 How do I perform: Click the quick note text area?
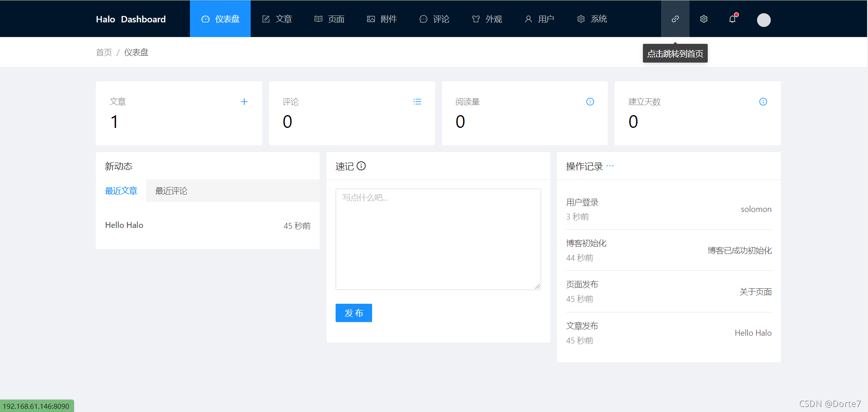[x=437, y=239]
